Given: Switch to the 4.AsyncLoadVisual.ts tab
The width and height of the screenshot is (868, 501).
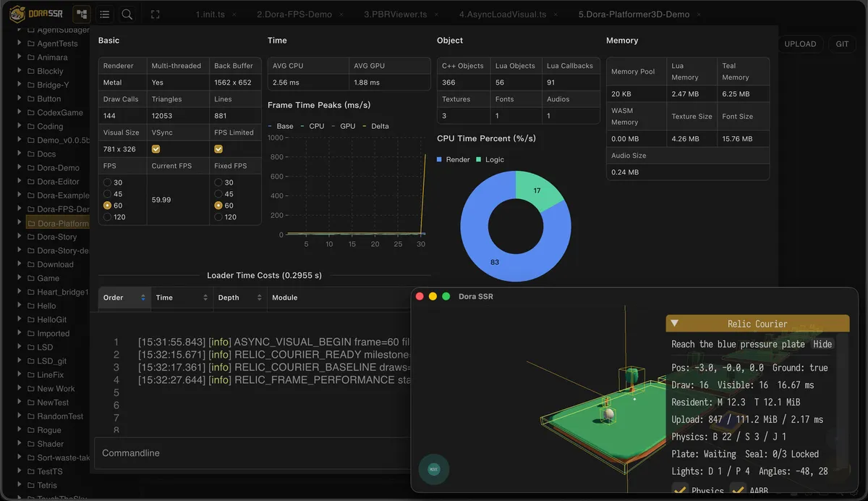Looking at the screenshot, I should (503, 14).
